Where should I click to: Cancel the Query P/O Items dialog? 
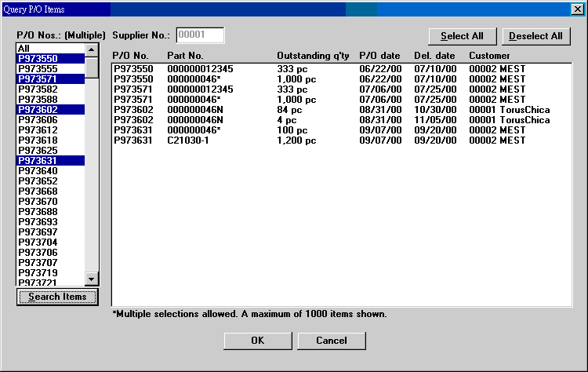pos(332,341)
